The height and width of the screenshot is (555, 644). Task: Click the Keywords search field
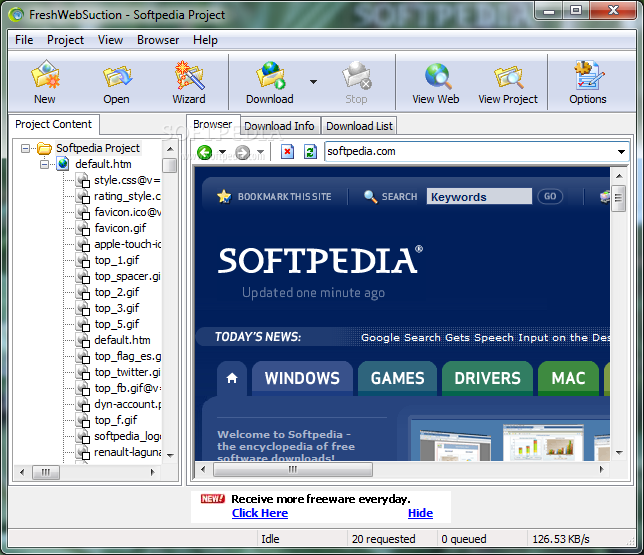(479, 196)
